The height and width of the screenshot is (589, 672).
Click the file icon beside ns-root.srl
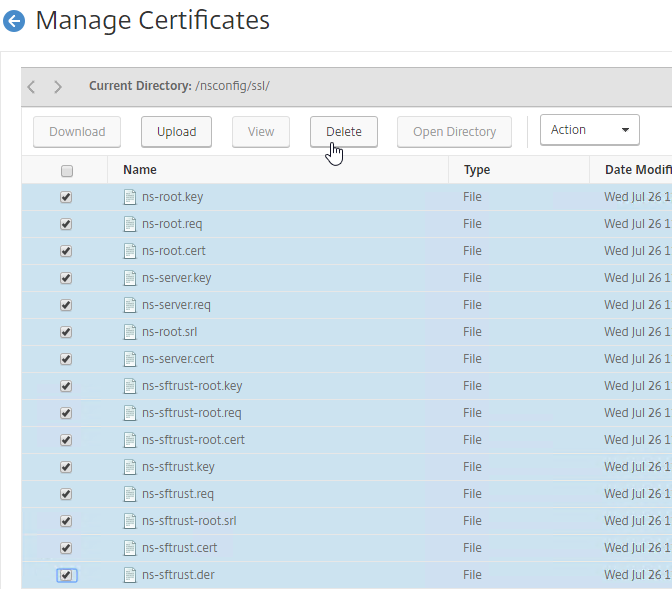(130, 332)
